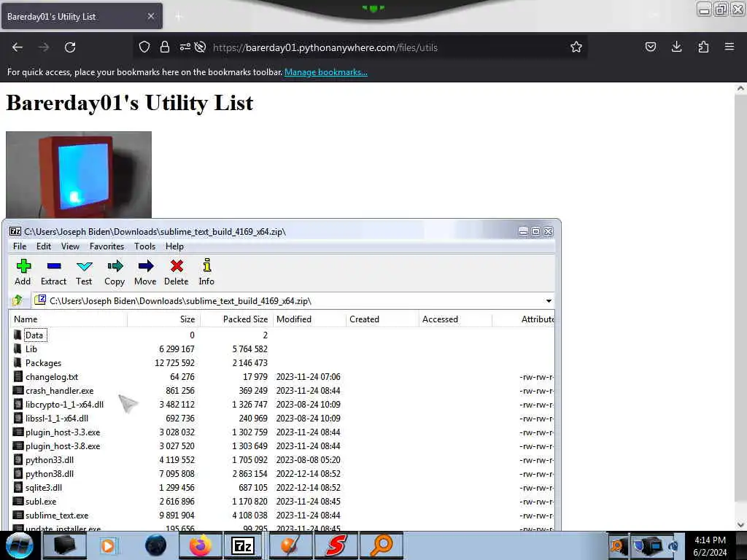The height and width of the screenshot is (560, 747).
Task: Select the Packages folder row
Action: [x=282, y=363]
